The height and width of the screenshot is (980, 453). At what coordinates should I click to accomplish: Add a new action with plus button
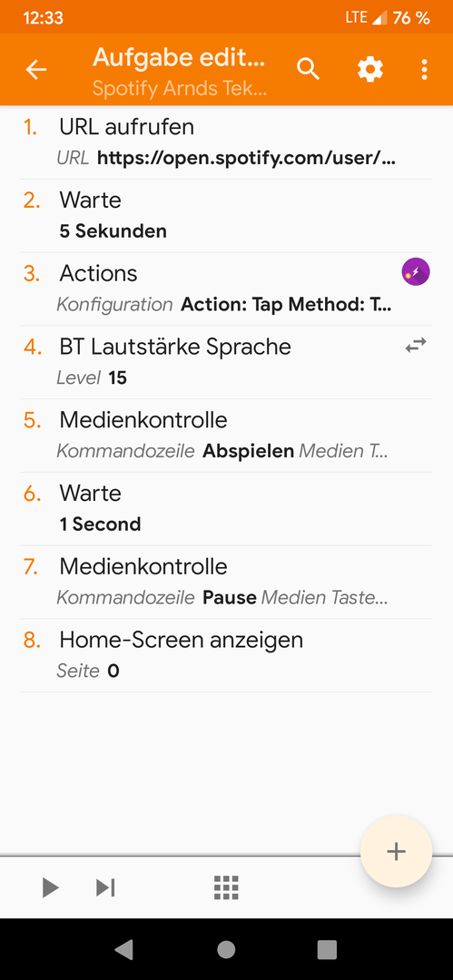click(396, 851)
